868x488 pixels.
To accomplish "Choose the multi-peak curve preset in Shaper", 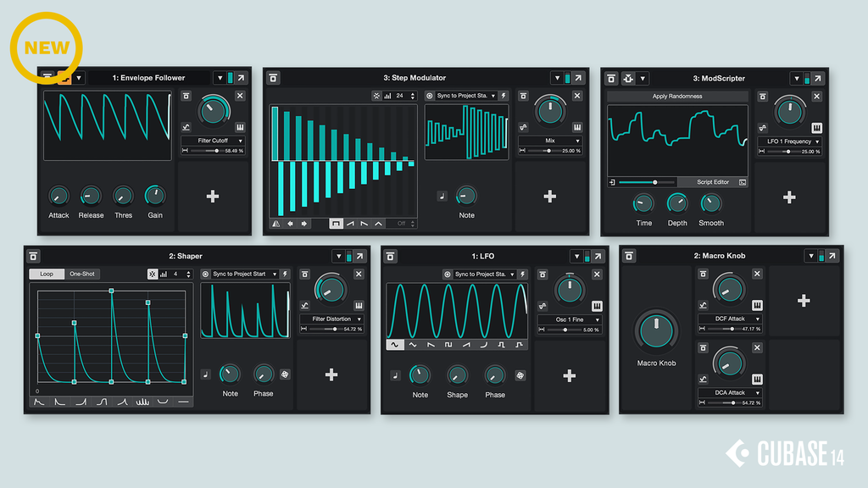I will [142, 402].
